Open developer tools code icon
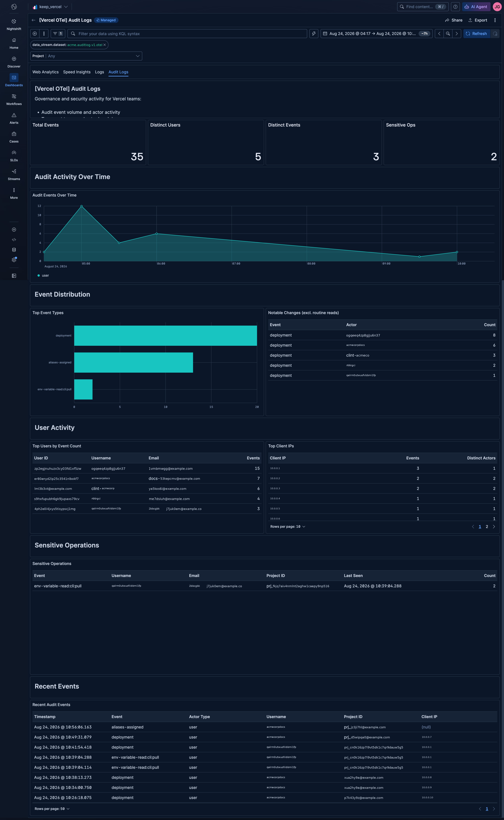 click(x=14, y=240)
